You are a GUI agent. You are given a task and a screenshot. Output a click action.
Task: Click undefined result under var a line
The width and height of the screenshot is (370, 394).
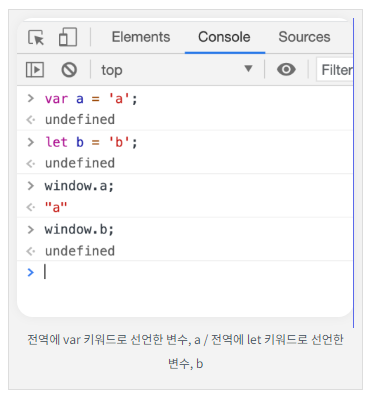(80, 119)
